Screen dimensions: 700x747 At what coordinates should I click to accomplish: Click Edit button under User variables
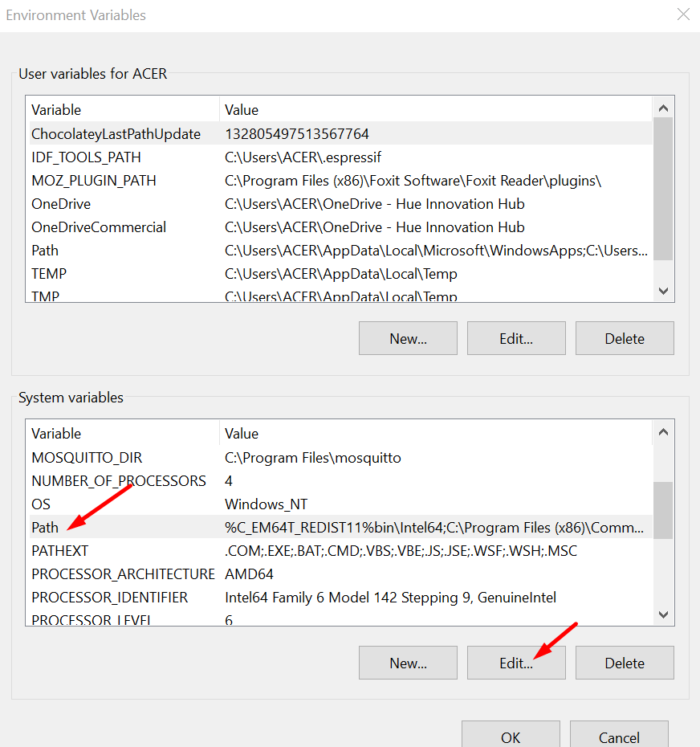click(516, 338)
